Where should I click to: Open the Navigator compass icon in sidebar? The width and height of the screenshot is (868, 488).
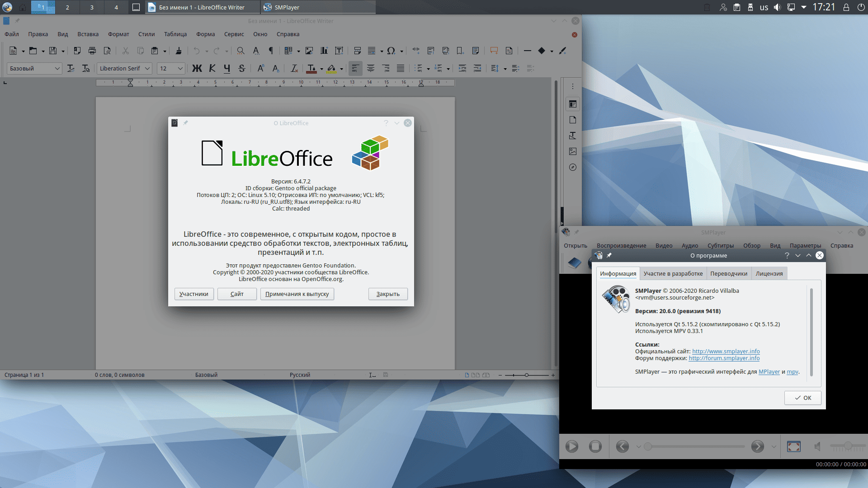coord(573,167)
